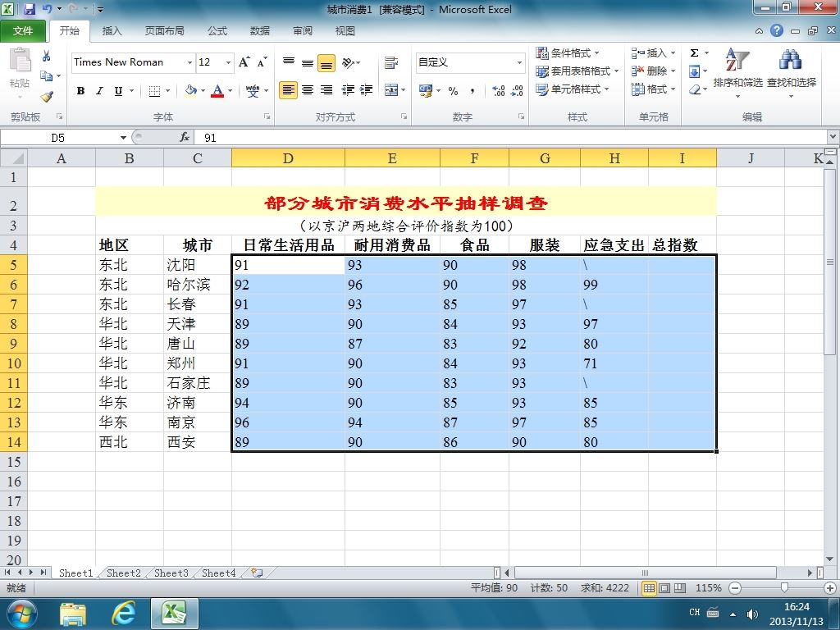The width and height of the screenshot is (840, 630).
Task: Click the Cut scissors icon
Action: (x=47, y=56)
